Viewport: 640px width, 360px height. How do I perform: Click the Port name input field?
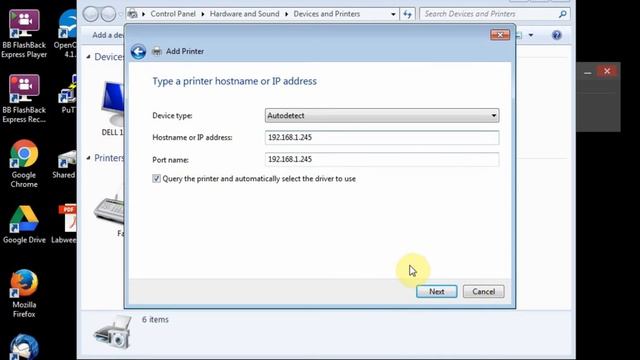(x=382, y=159)
